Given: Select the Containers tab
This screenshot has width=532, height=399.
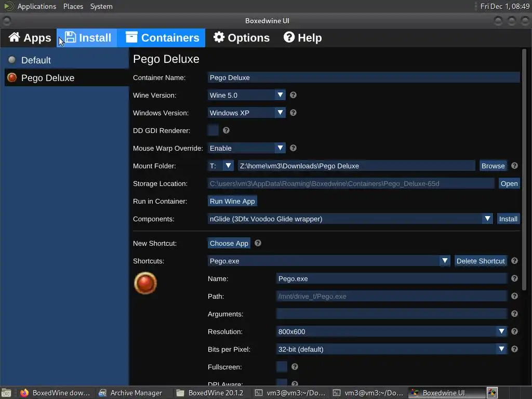Looking at the screenshot, I should point(162,37).
